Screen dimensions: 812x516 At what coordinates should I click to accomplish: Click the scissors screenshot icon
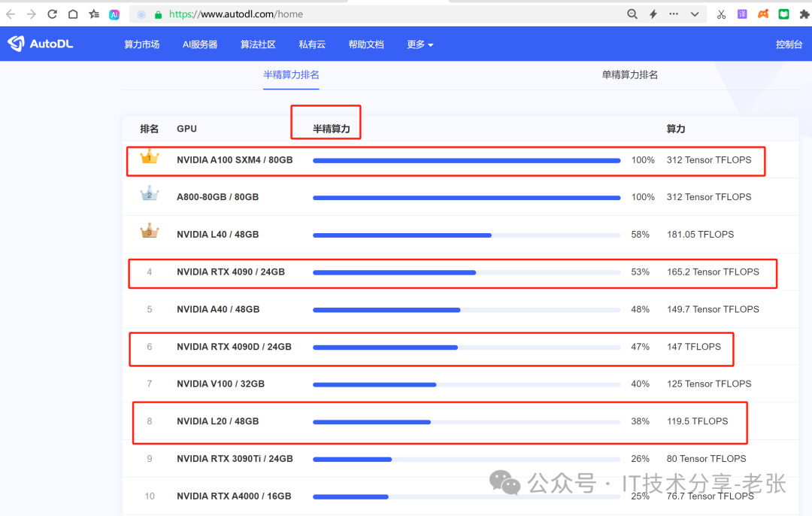tap(721, 14)
